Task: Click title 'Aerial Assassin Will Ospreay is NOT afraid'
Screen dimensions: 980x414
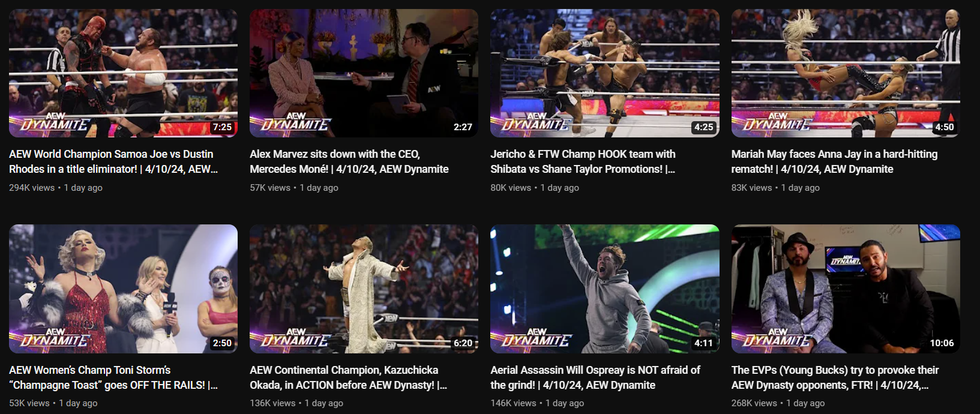Action: click(x=595, y=377)
